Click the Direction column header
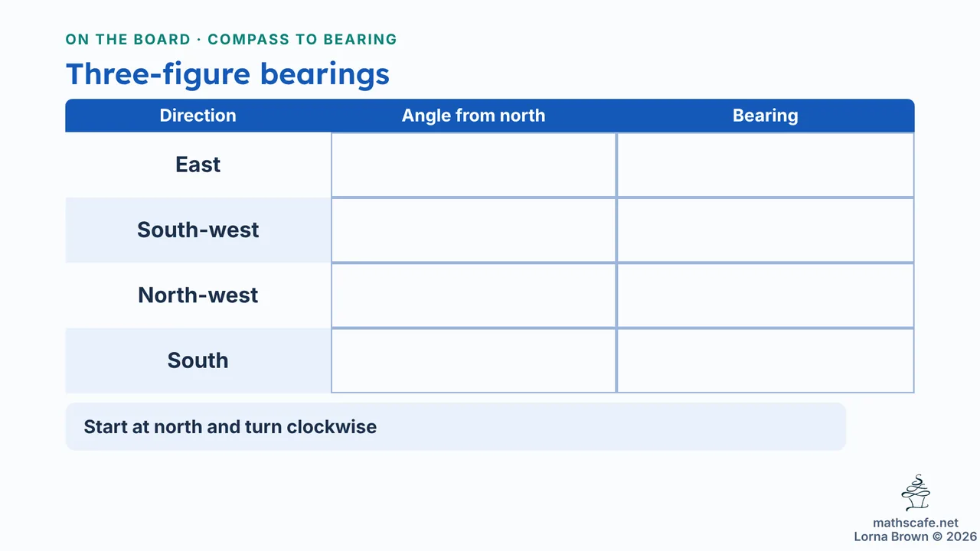The image size is (980, 551). [198, 116]
